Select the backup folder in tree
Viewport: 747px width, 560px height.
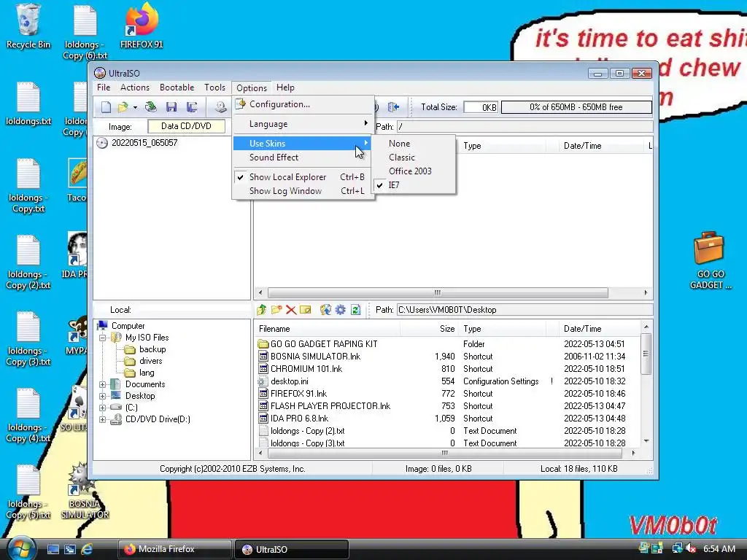[x=152, y=349]
